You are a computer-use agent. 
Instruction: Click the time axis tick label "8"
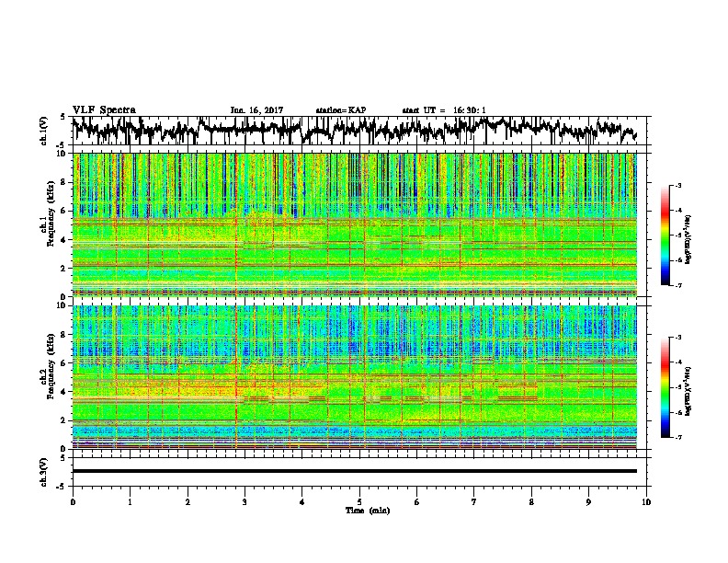click(531, 502)
